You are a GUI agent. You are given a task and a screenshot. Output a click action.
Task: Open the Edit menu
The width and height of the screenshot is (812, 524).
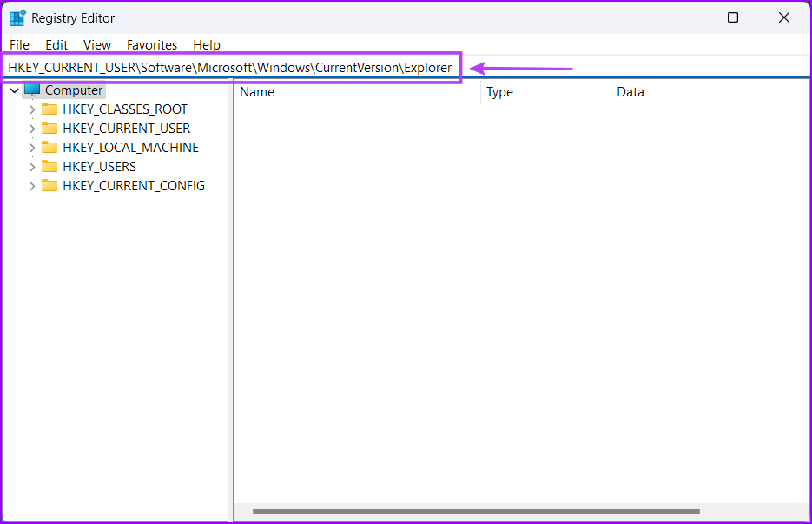[56, 45]
